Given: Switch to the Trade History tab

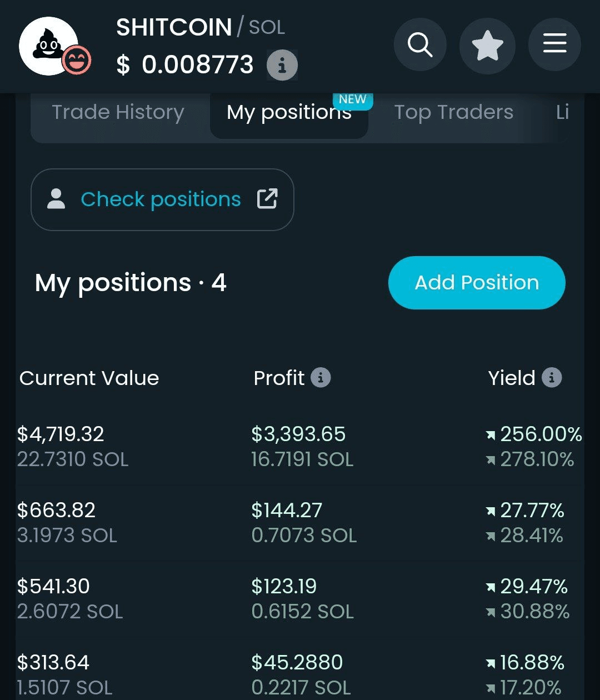Looking at the screenshot, I should (118, 113).
